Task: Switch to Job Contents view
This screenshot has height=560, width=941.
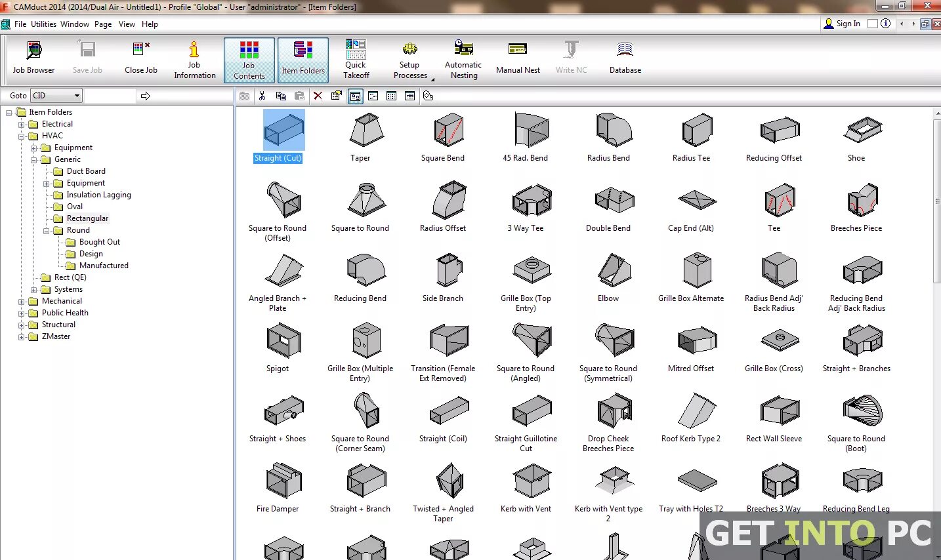Action: [x=249, y=60]
